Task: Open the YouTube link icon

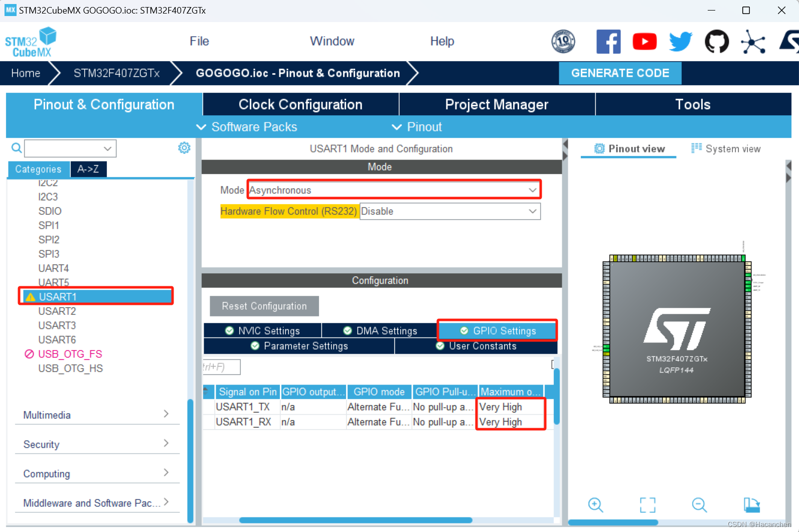Action: point(645,42)
